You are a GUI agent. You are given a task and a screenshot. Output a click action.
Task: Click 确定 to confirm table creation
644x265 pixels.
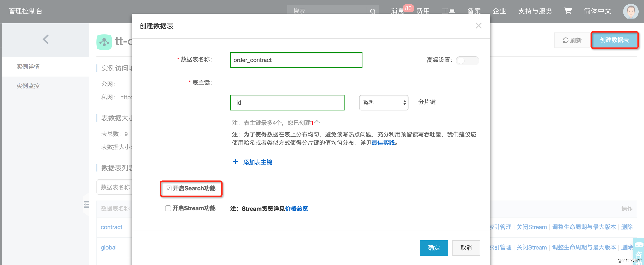[x=434, y=247]
